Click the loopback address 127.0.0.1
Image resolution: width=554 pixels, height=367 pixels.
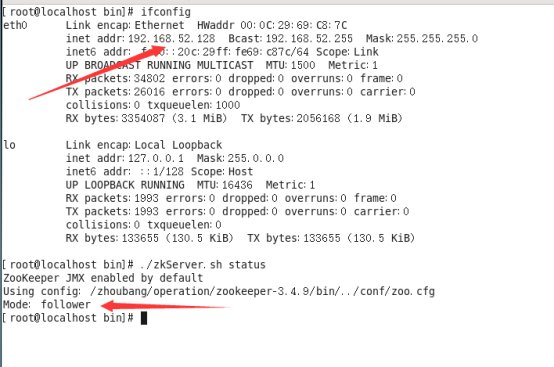point(156,158)
